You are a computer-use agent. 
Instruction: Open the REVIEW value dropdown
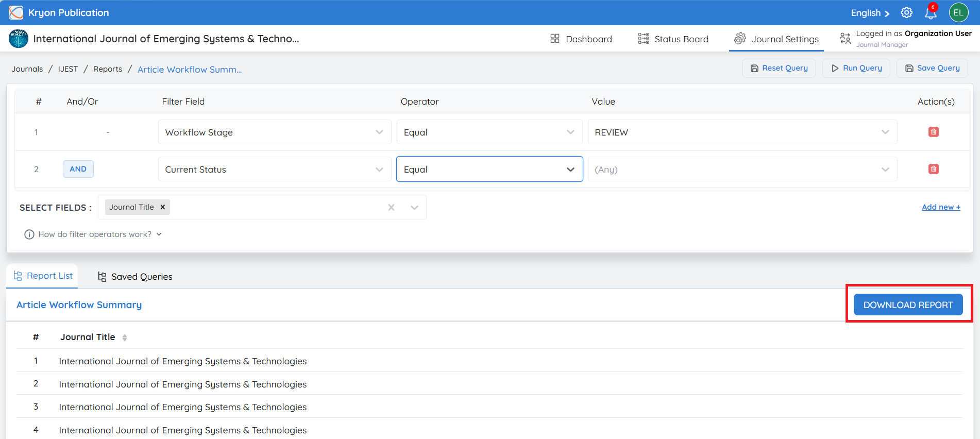click(742, 132)
